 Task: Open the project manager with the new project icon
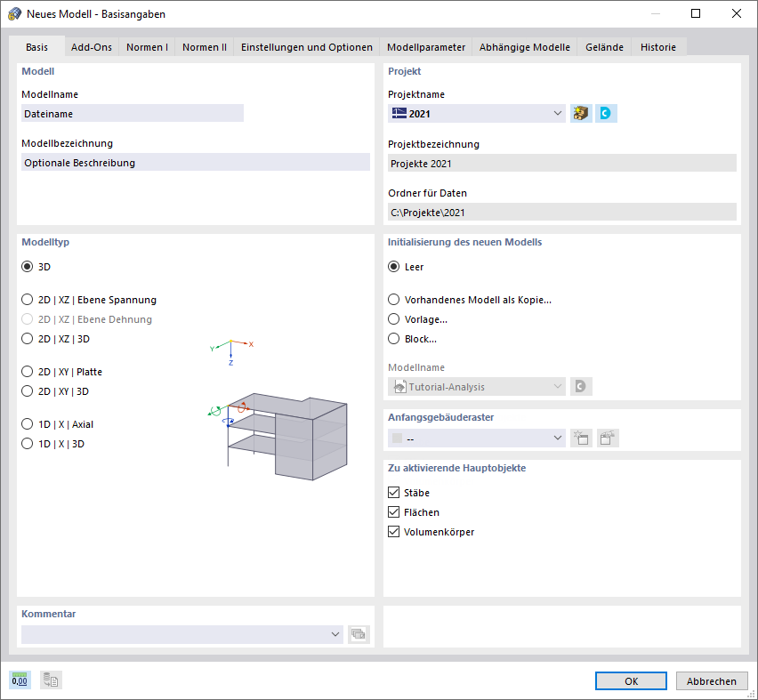coord(580,113)
